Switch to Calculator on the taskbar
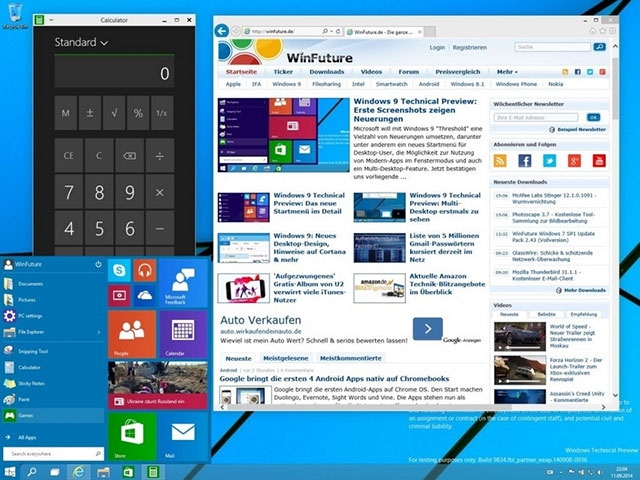 [153, 472]
